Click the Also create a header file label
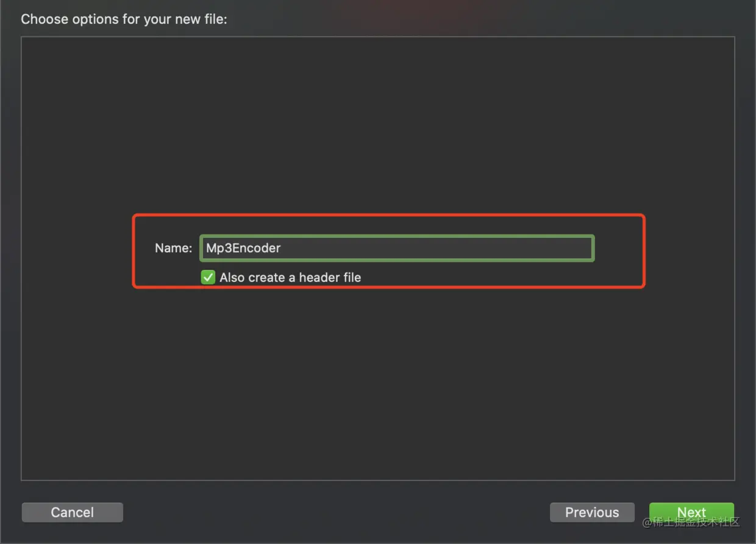Screen dimensions: 756x544 290,277
